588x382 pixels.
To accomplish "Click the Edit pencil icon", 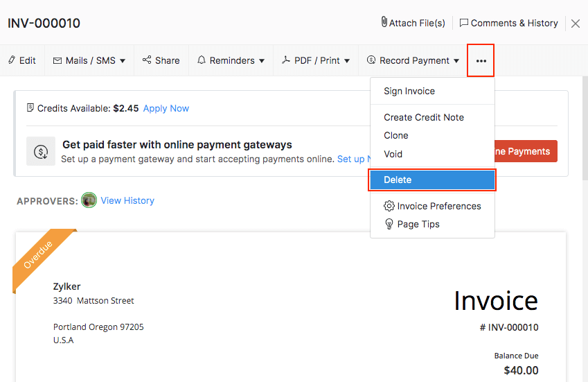I will (12, 60).
